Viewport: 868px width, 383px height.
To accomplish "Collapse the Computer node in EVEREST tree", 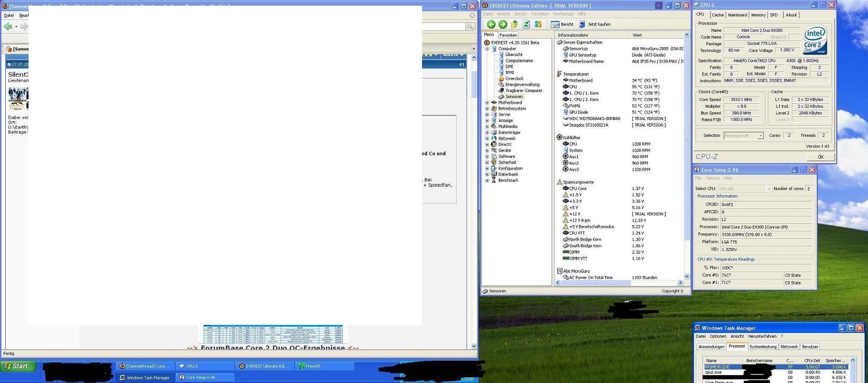I will (487, 49).
